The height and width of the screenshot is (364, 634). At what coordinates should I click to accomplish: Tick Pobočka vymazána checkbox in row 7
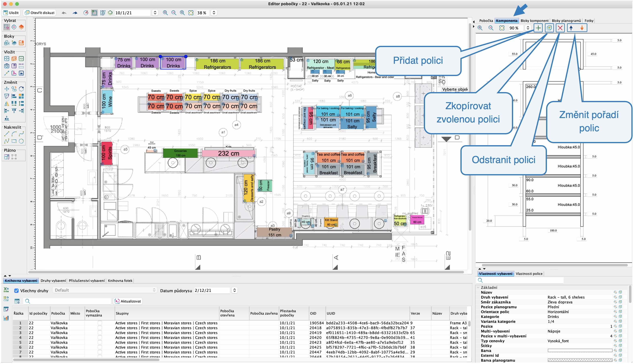(x=100, y=352)
